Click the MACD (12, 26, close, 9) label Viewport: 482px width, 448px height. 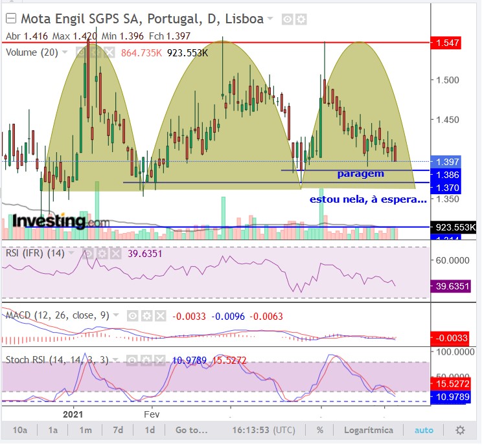(58, 315)
